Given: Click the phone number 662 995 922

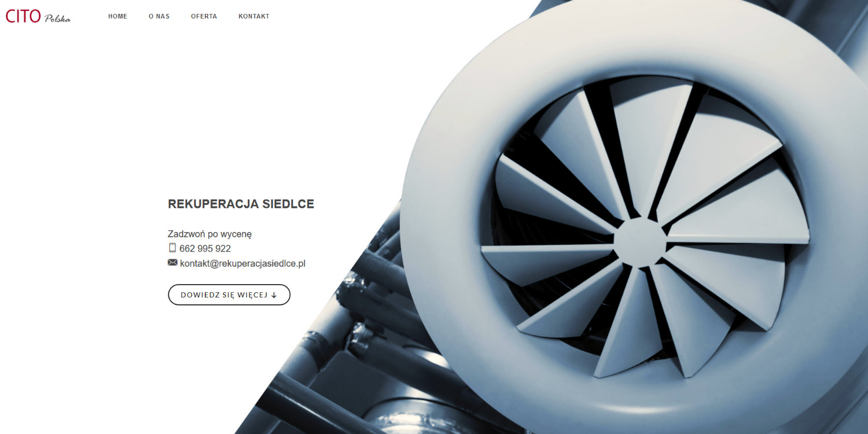Looking at the screenshot, I should point(205,249).
